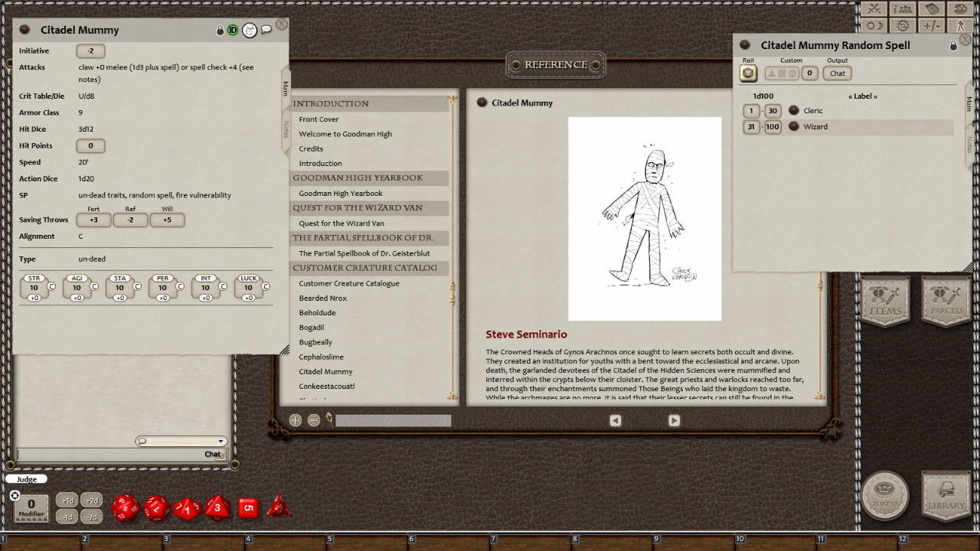980x551 pixels.
Task: Open the Tokens bag
Action: pyautogui.click(x=885, y=497)
